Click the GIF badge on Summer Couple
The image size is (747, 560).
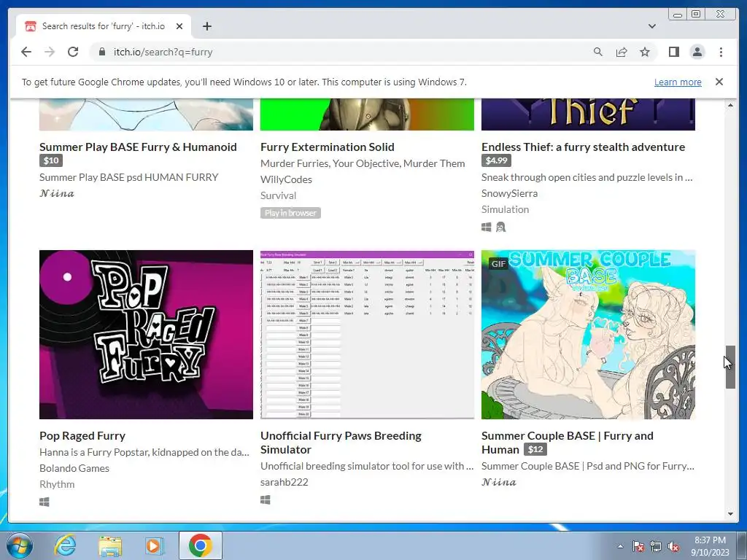tap(498, 263)
